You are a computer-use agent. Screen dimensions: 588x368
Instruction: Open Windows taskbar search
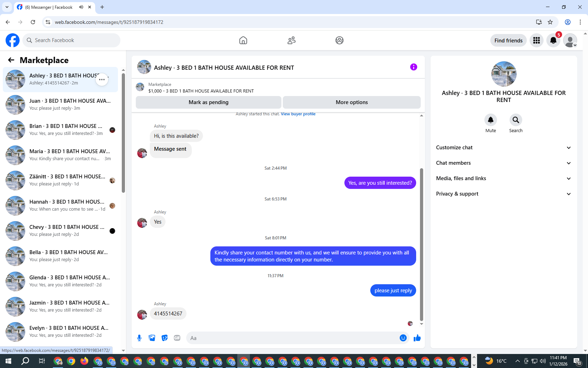tap(25, 361)
